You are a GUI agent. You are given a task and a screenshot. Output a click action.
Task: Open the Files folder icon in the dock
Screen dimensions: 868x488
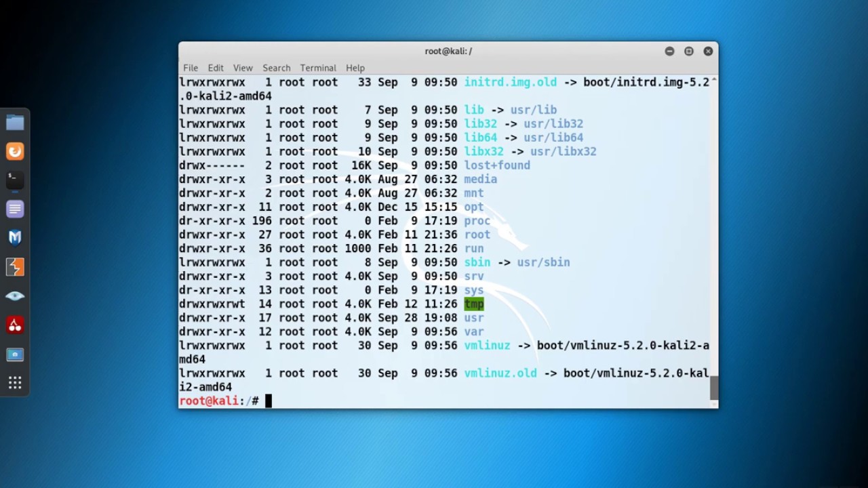(x=15, y=123)
